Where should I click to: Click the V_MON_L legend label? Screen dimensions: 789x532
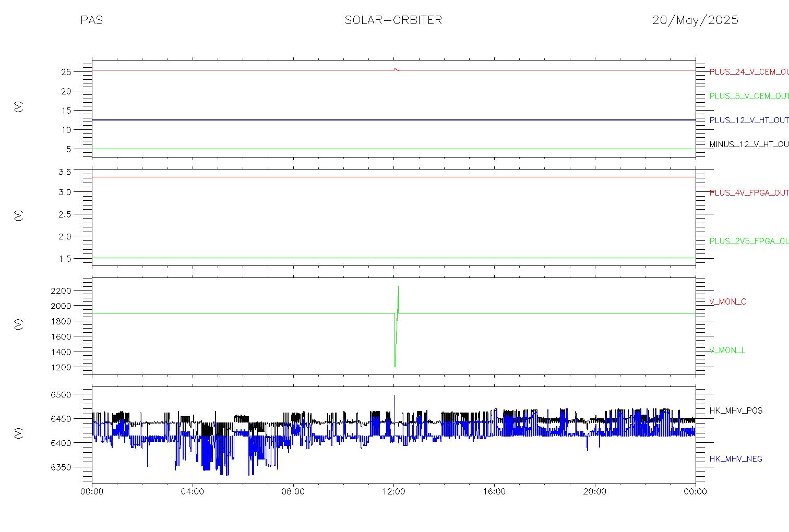click(x=727, y=350)
